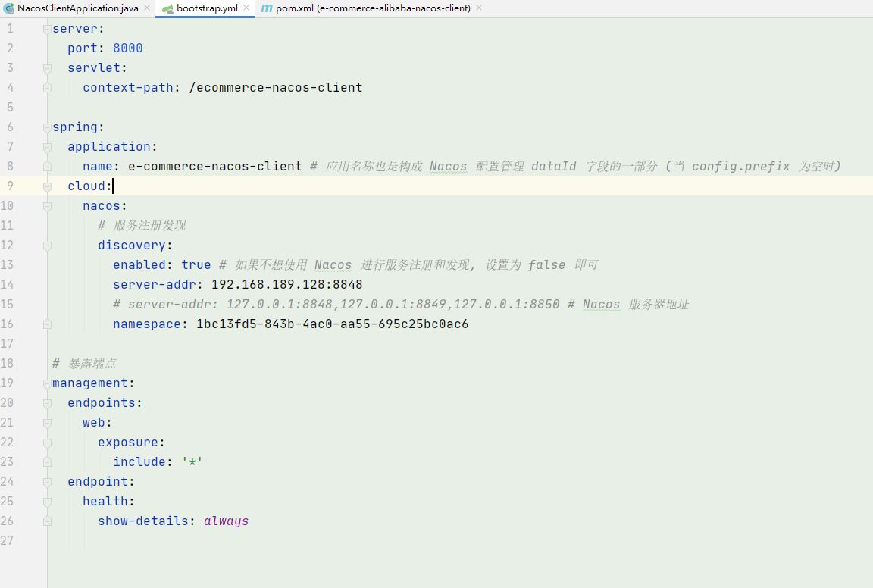
Task: Click the fold end marker beside namespace line
Action: point(47,324)
